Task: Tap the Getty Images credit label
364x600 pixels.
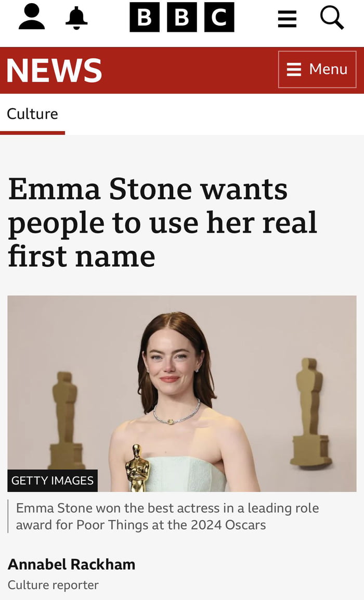Action: [x=53, y=481]
